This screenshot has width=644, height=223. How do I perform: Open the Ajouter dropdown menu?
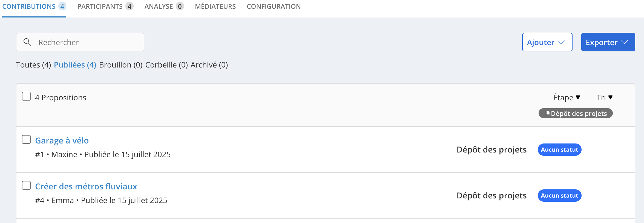pyautogui.click(x=547, y=42)
